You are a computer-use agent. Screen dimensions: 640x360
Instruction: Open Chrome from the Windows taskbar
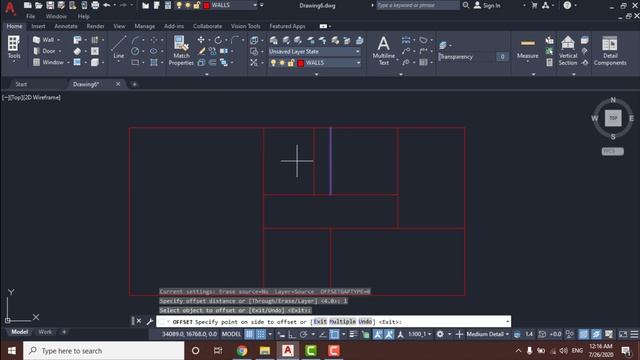pyautogui.click(x=242, y=351)
